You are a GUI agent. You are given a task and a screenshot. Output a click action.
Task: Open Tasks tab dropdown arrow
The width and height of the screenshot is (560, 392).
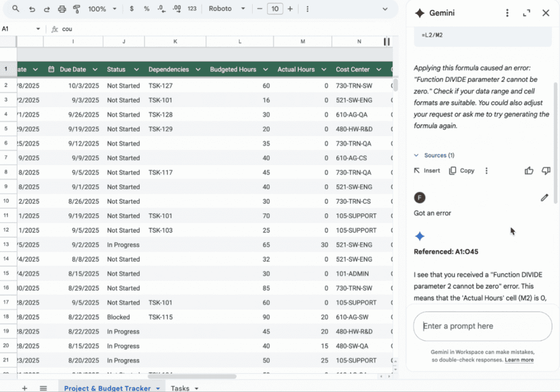click(x=196, y=388)
